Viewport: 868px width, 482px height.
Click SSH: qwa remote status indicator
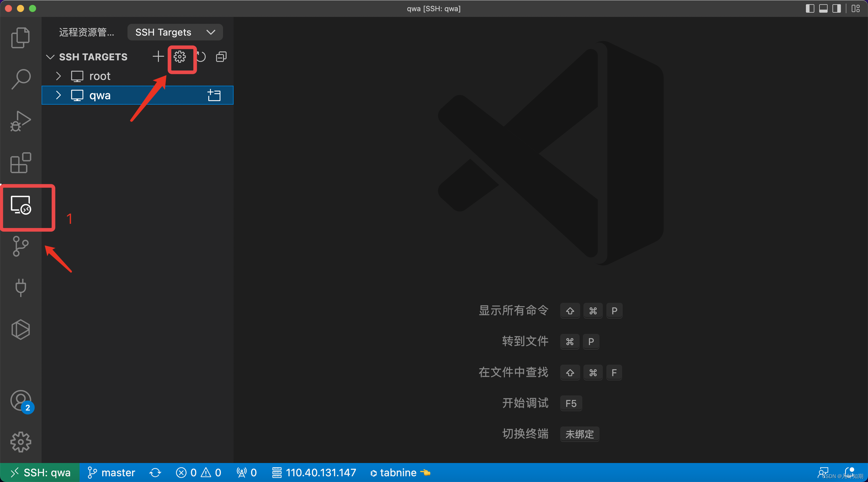[x=40, y=473]
